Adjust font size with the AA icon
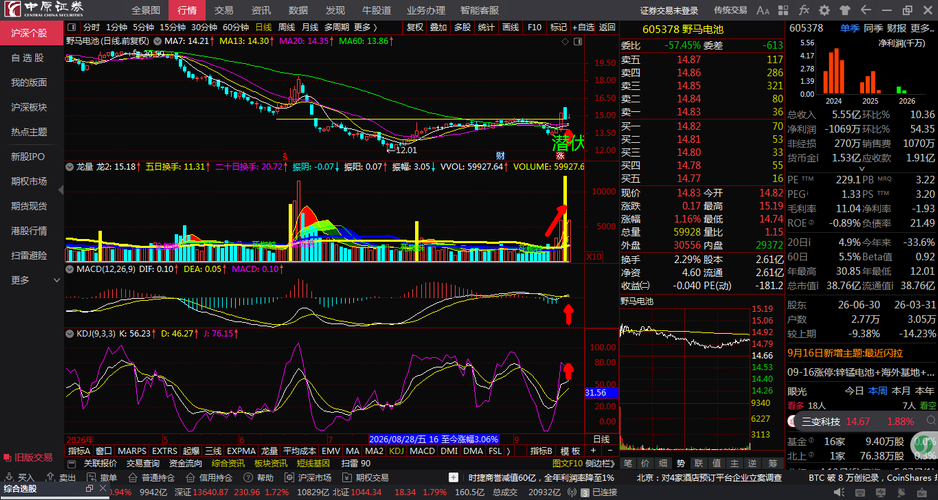This screenshot has width=938, height=500. coord(763,10)
